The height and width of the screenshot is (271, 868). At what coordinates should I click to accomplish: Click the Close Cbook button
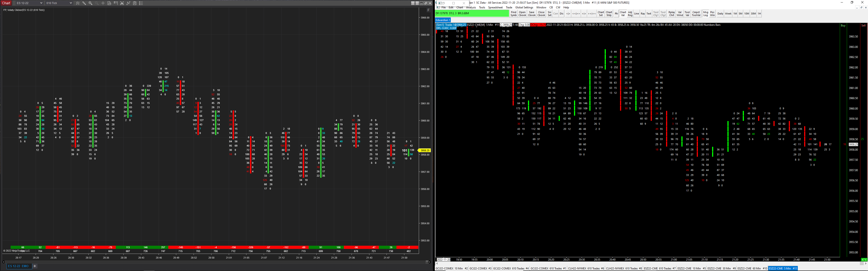point(541,14)
